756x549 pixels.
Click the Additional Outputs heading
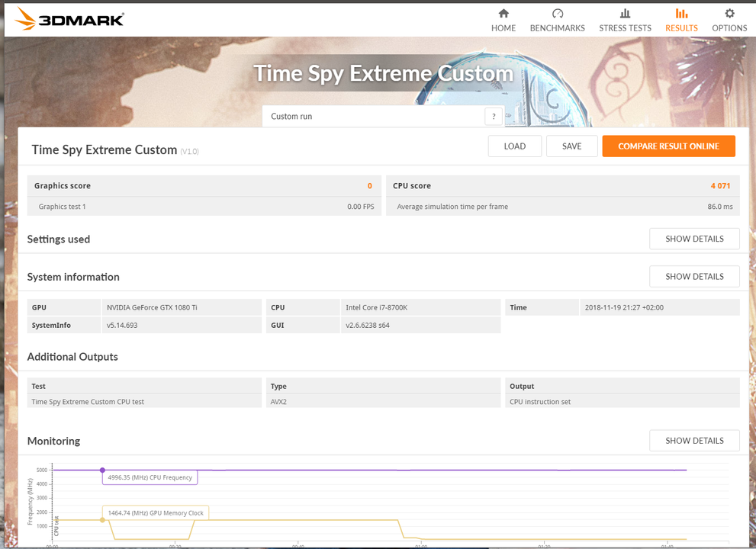[72, 357]
